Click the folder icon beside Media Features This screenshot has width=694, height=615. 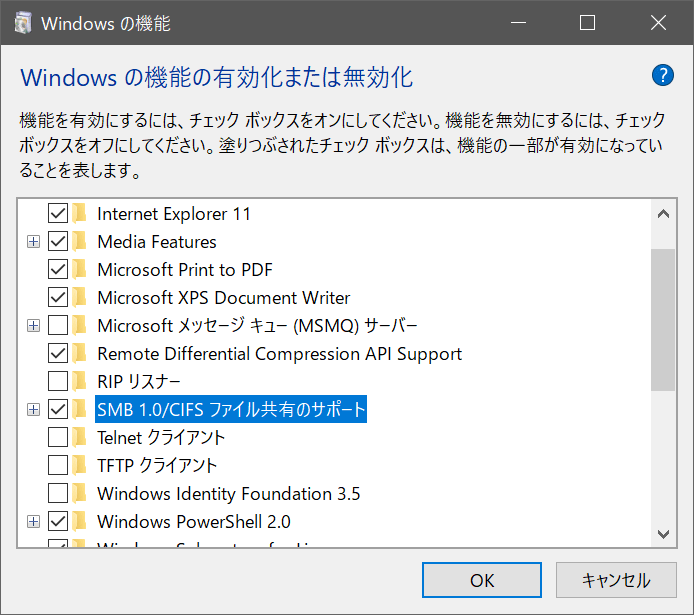pos(80,242)
